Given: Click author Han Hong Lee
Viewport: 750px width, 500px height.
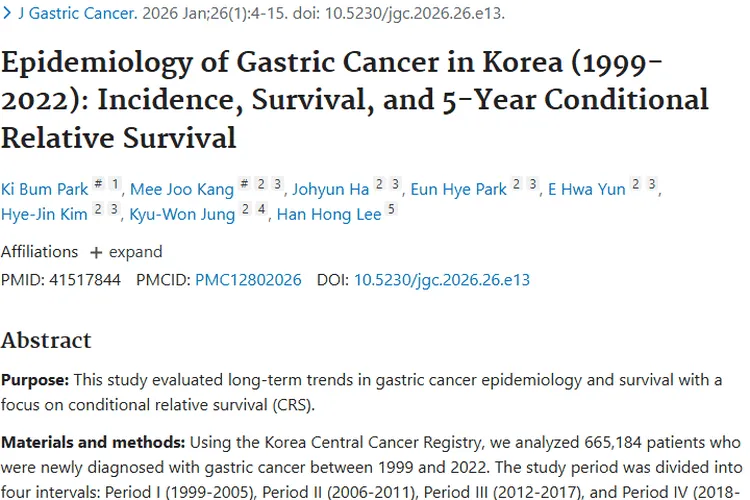Looking at the screenshot, I should [x=328, y=214].
